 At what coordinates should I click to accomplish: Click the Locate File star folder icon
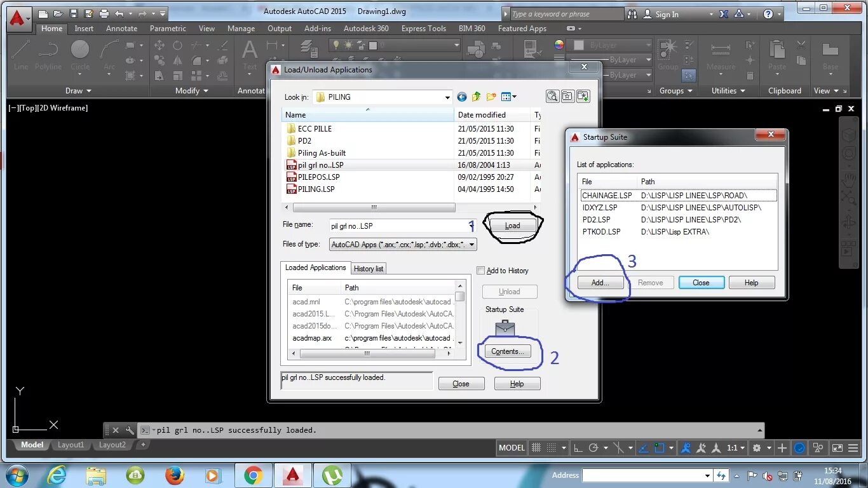(x=567, y=97)
